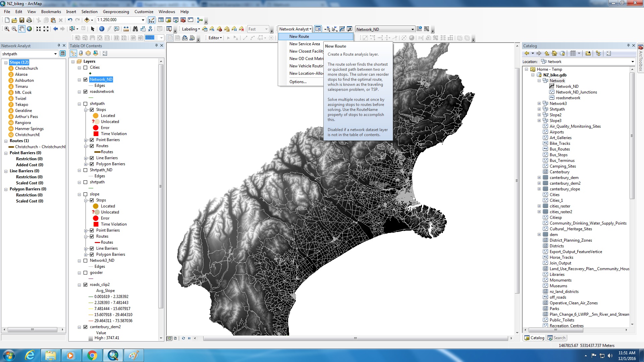Viewport: 644px width, 362px height.
Task: Select Options... in Network Analyst menu
Action: [x=298, y=82]
